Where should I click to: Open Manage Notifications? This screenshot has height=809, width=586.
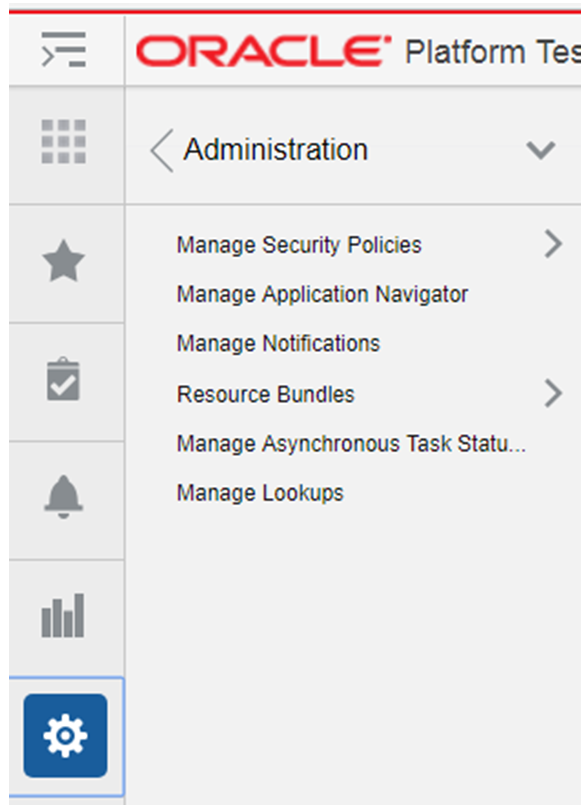click(280, 343)
